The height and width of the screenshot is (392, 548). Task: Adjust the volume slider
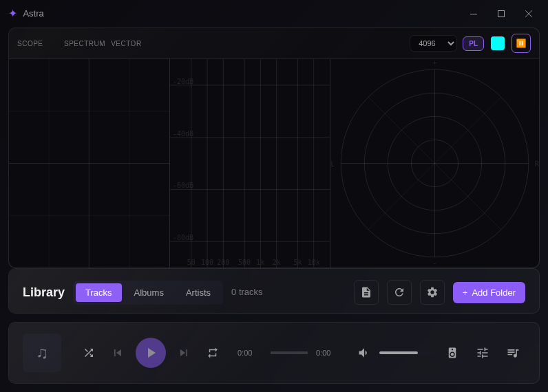(x=406, y=353)
